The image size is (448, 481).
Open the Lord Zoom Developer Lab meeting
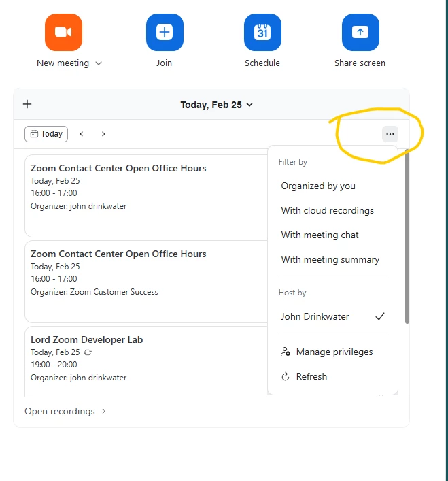pos(146,361)
